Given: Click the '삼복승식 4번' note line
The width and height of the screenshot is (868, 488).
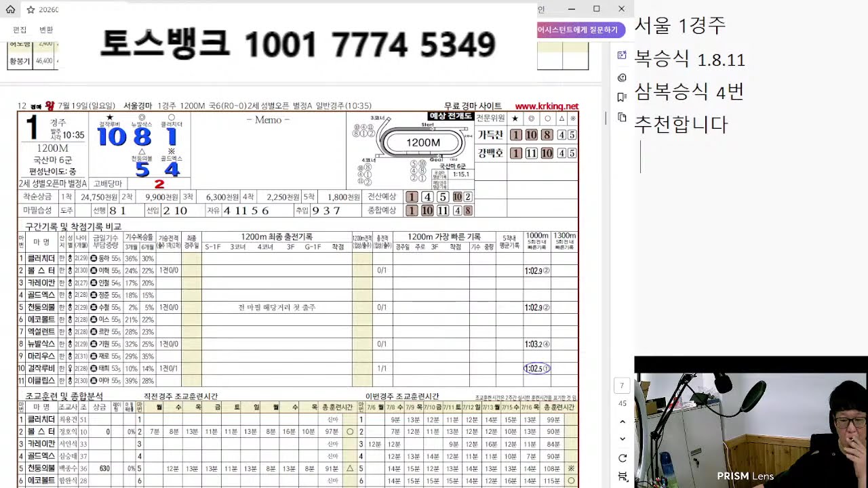Looking at the screenshot, I should click(689, 91).
